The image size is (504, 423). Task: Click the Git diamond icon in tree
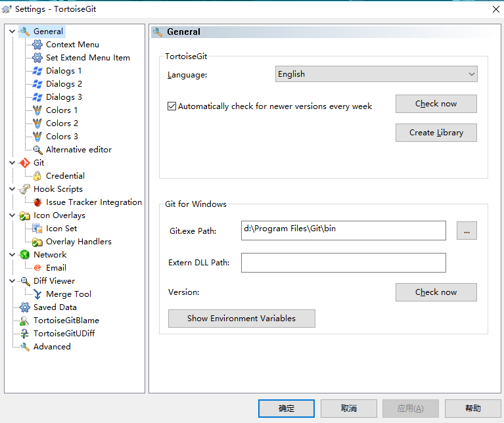(x=25, y=163)
